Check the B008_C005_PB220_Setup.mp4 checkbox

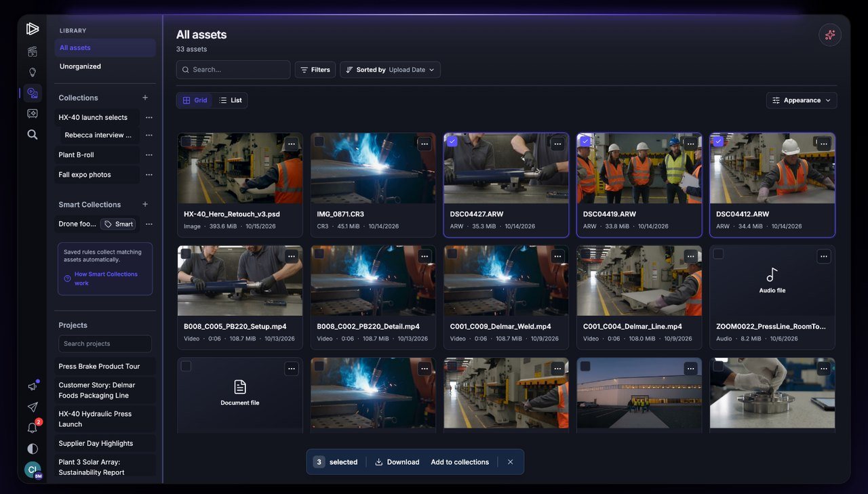pyautogui.click(x=186, y=253)
